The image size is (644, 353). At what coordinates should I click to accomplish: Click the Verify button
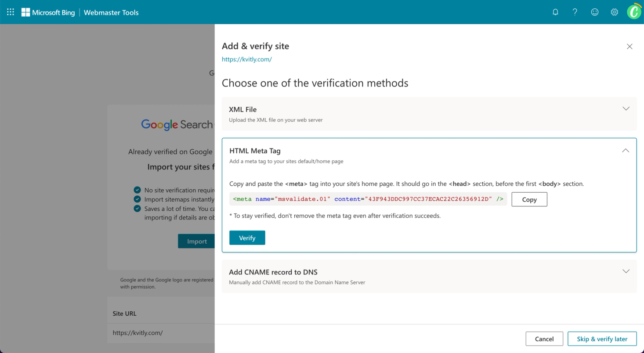click(247, 238)
